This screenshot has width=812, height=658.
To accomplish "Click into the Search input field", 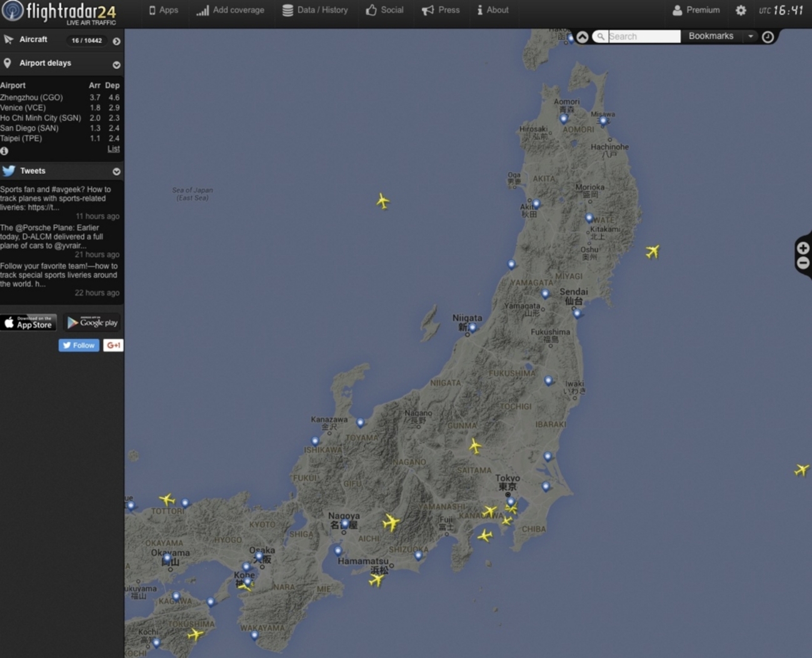I will tap(644, 37).
